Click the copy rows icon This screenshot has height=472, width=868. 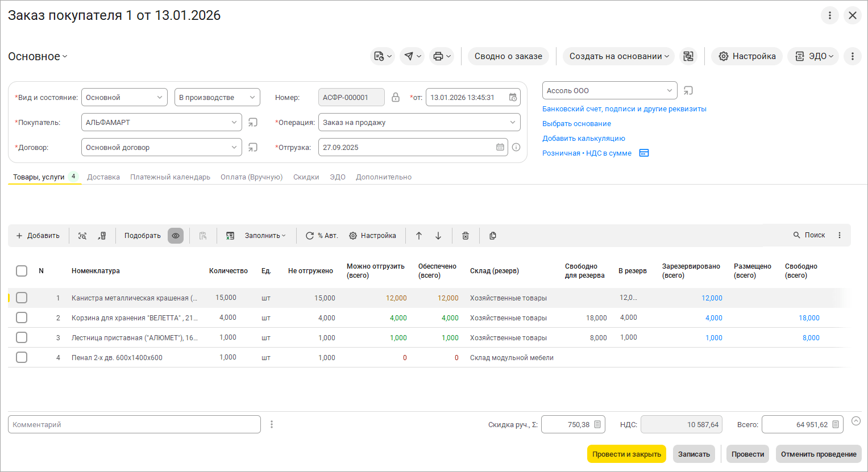pos(493,236)
